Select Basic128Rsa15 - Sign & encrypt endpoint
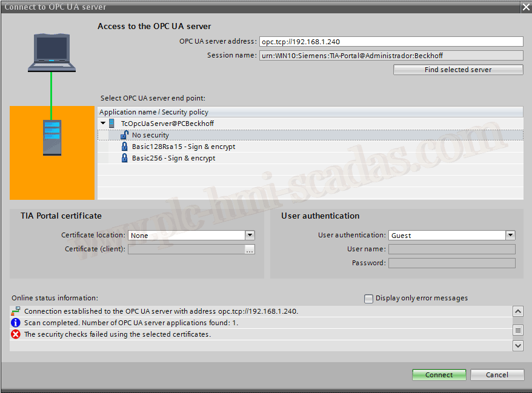The height and width of the screenshot is (393, 532). pyautogui.click(x=183, y=147)
